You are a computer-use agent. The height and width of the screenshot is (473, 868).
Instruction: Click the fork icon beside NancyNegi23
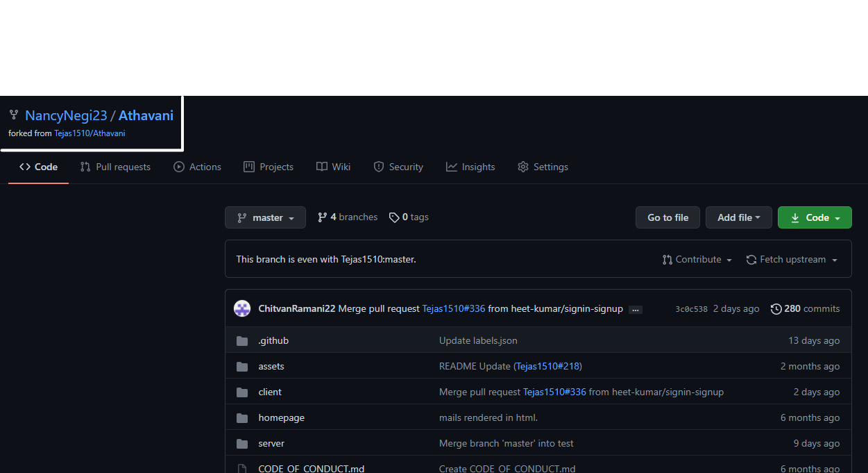tap(13, 115)
